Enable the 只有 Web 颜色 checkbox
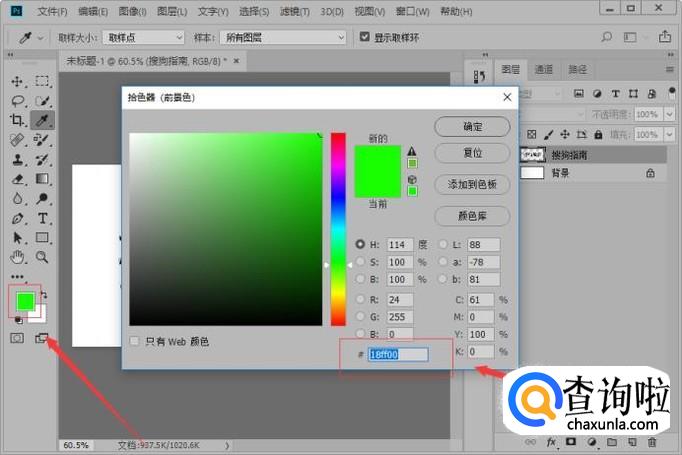The image size is (682, 455). pyautogui.click(x=134, y=341)
